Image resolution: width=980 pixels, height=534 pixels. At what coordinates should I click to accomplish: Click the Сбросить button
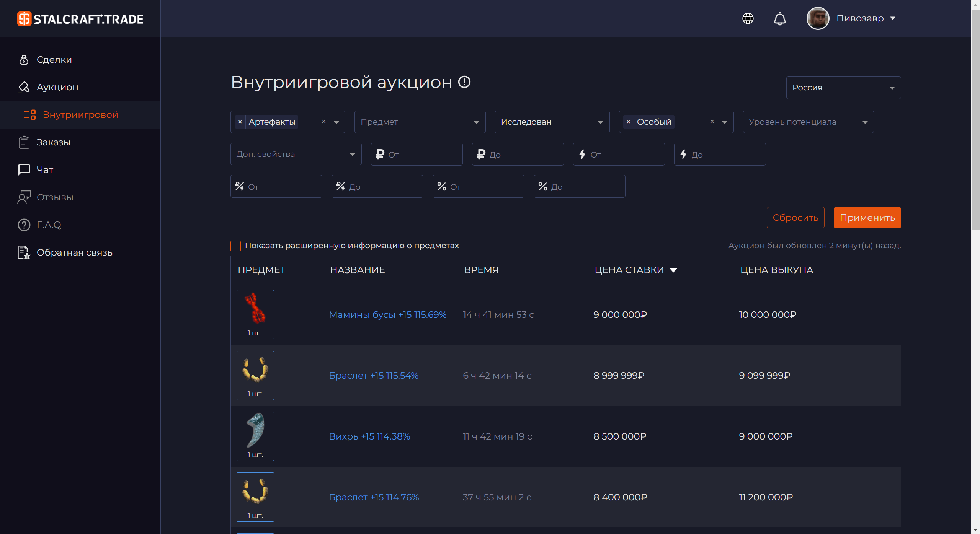point(795,218)
